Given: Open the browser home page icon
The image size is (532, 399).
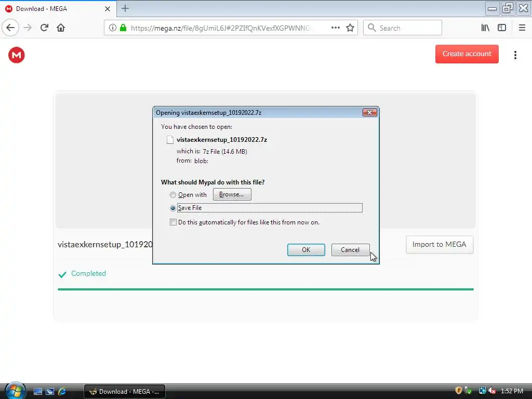Looking at the screenshot, I should tap(61, 28).
